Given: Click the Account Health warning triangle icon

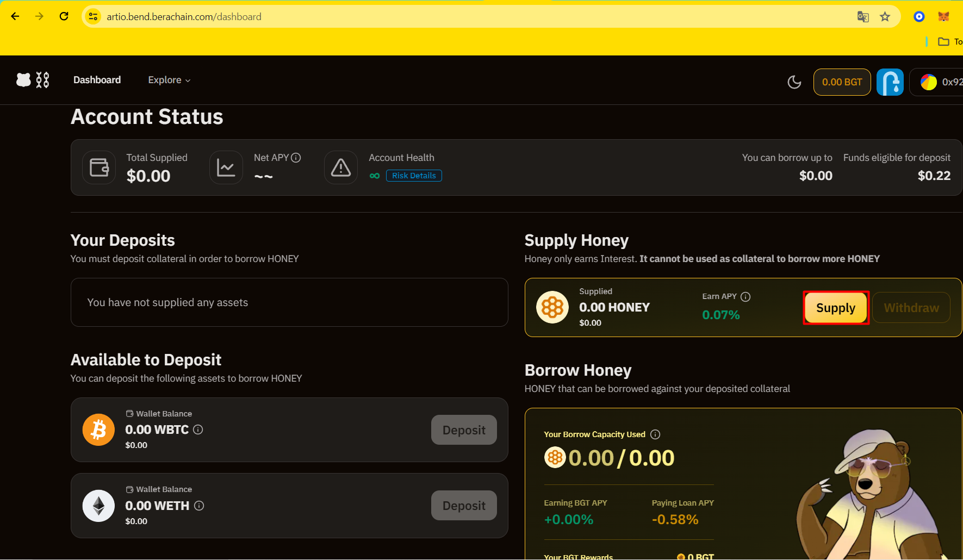Looking at the screenshot, I should 341,167.
